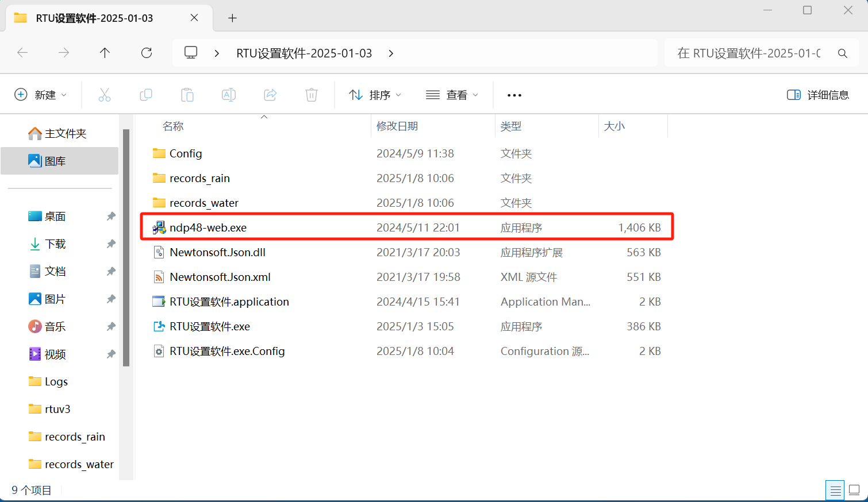The image size is (868, 502).
Task: Open the 新建 dropdown menu
Action: click(40, 95)
